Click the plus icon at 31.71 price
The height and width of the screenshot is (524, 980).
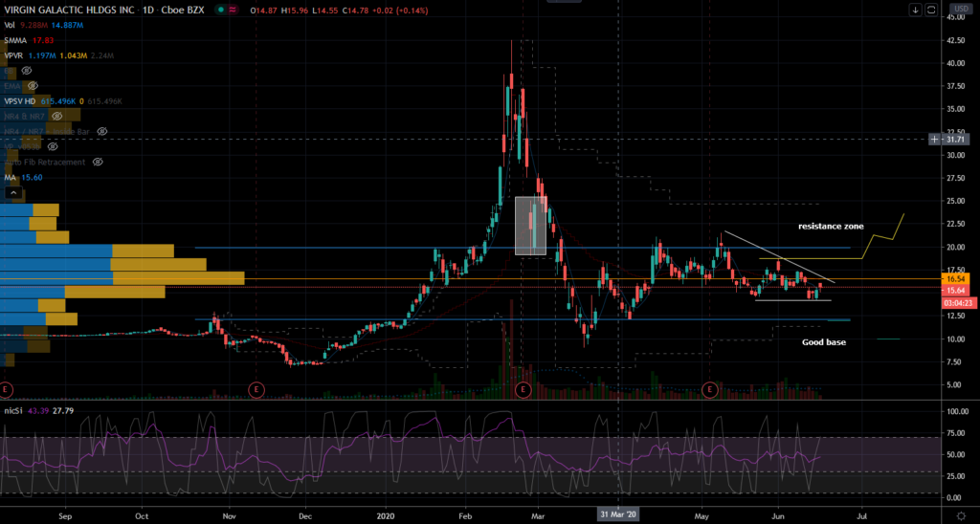coord(934,139)
